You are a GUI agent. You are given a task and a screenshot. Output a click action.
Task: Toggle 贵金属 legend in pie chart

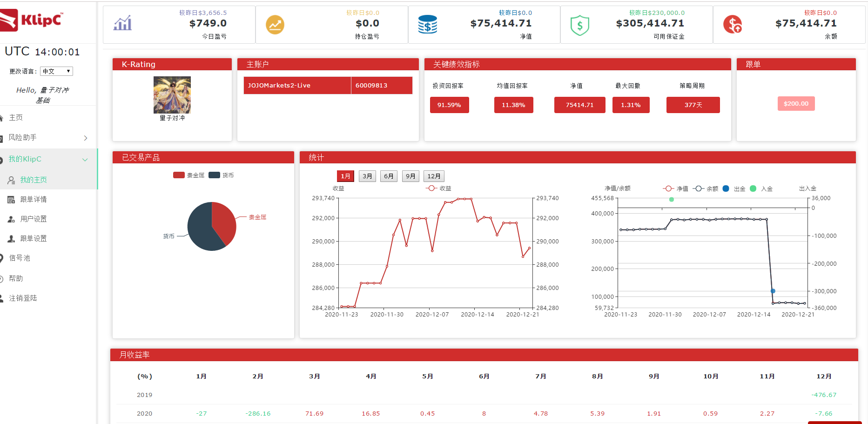click(189, 175)
